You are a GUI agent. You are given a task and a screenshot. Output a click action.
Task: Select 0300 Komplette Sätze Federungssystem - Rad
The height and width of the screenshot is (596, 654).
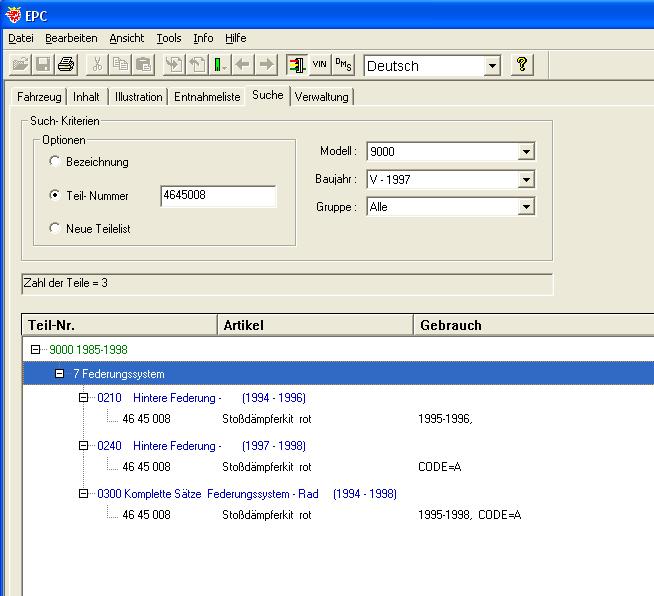coord(247,494)
